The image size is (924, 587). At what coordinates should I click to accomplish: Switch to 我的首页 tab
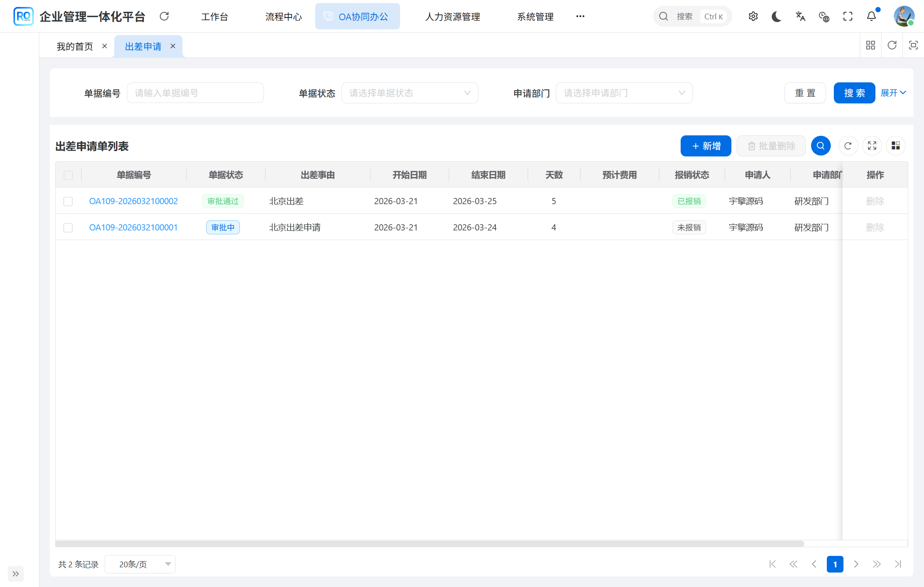tap(75, 46)
